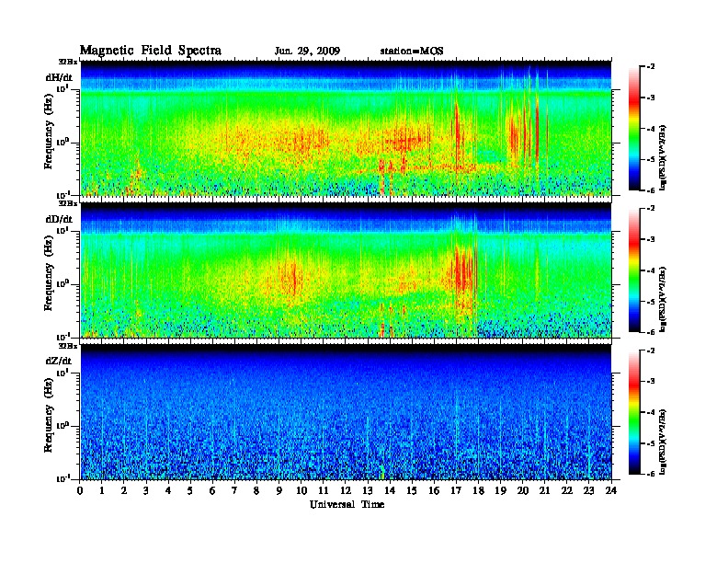Click the dH/dt panel color scale bar
This screenshot has width=728, height=563.
click(x=634, y=129)
